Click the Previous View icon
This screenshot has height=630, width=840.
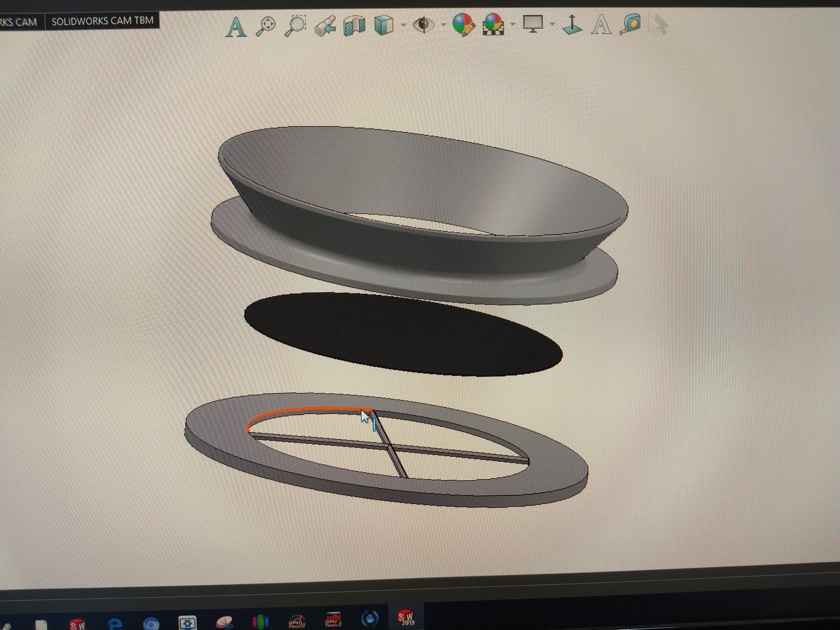325,26
